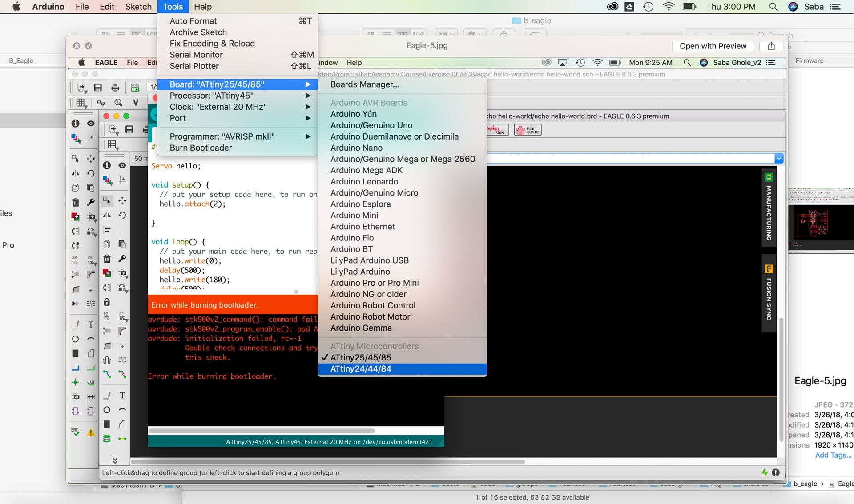854x504 pixels.
Task: Select Change wrench tool in board palette
Action: (x=122, y=259)
